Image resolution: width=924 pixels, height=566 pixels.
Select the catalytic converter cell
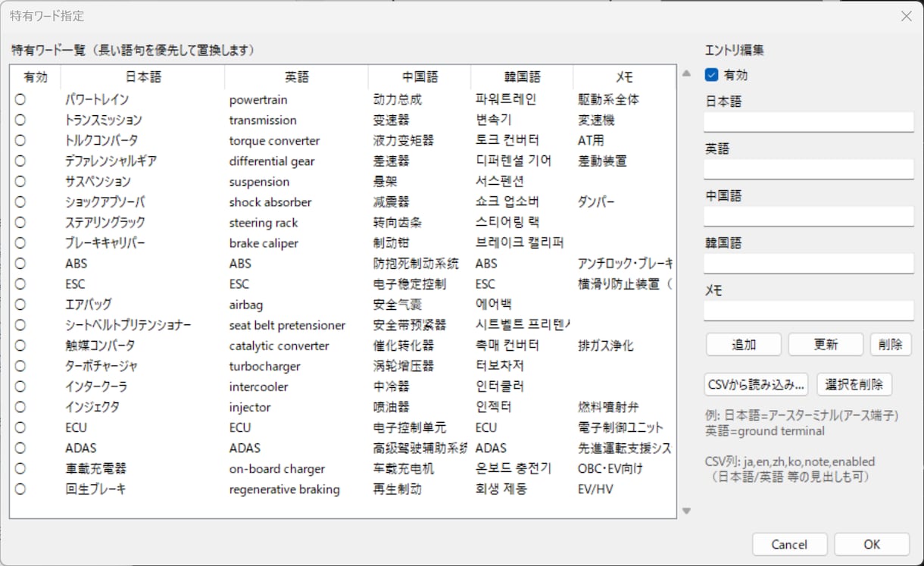[x=279, y=345]
